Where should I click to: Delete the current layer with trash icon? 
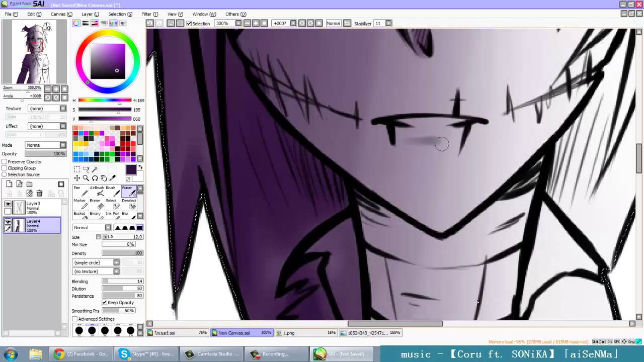(x=39, y=193)
